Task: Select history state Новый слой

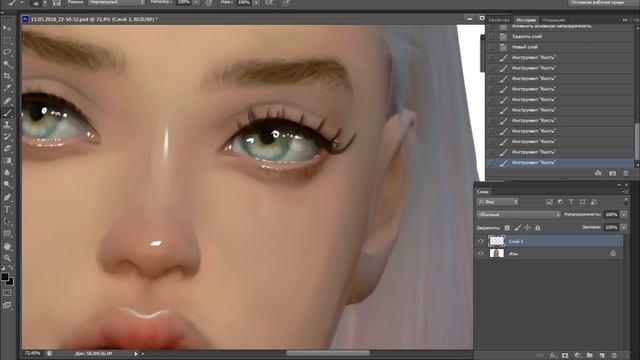Action: pyautogui.click(x=560, y=47)
